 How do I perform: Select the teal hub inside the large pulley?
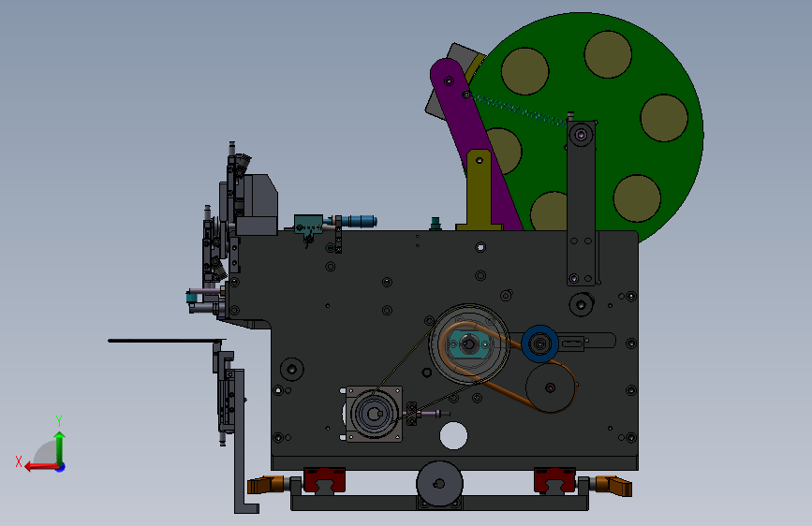[x=468, y=343]
